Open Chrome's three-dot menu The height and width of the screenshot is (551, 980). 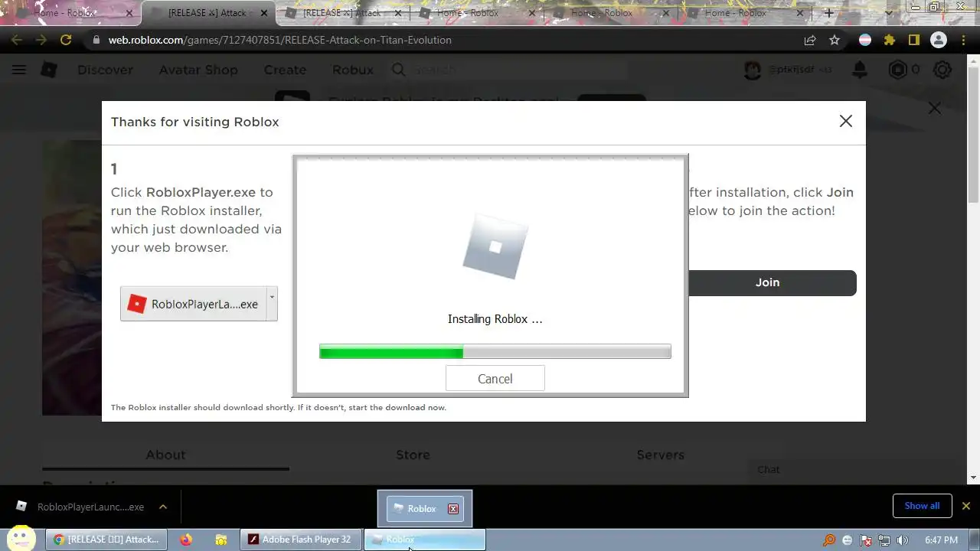coord(964,40)
